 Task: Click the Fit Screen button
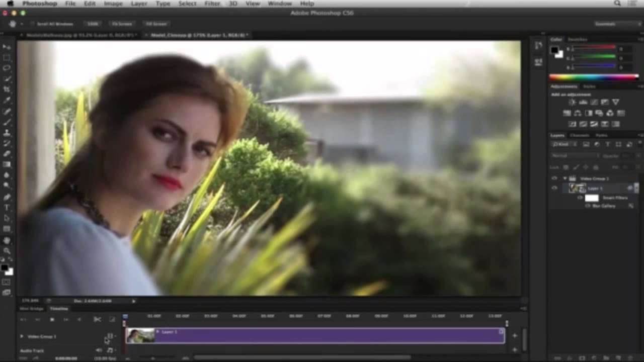point(122,24)
